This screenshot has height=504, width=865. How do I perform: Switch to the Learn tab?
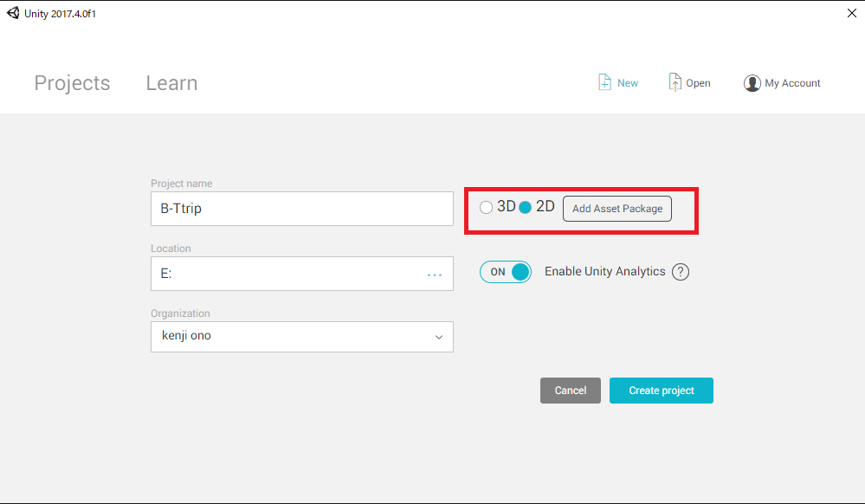pyautogui.click(x=171, y=83)
